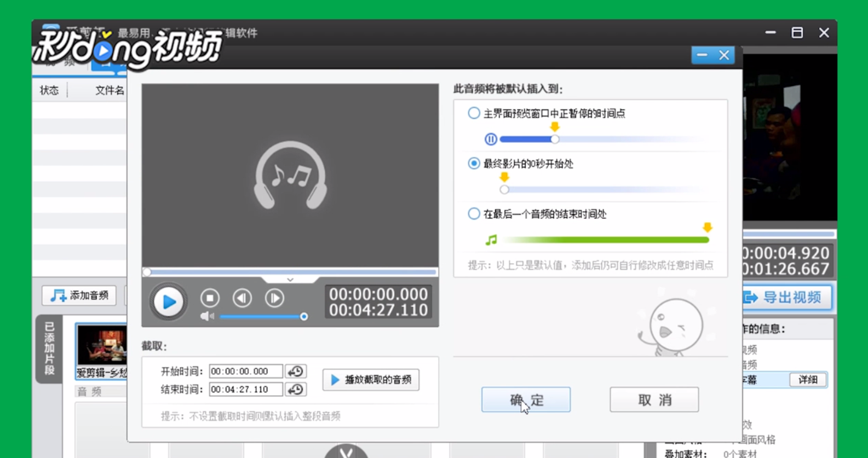Image resolution: width=868 pixels, height=458 pixels.
Task: Click the 音频 label under the clip
Action: coord(89,391)
